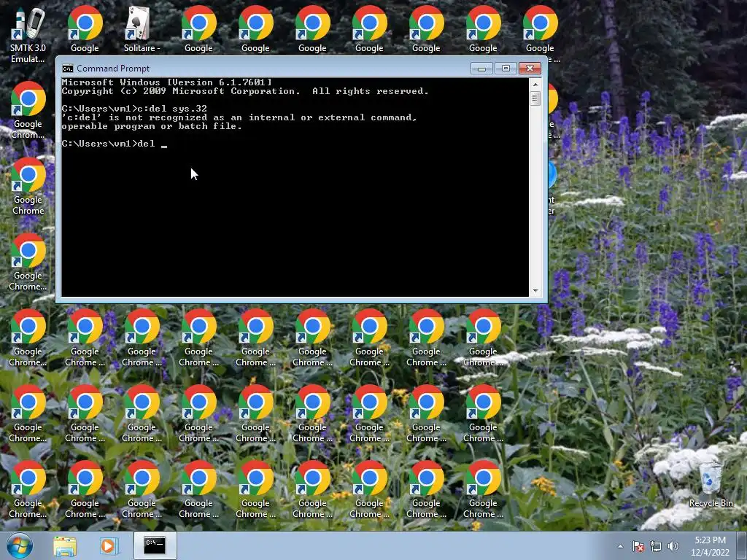Click the Show desktop strip on the taskbar
Image resolution: width=747 pixels, height=560 pixels.
click(x=742, y=545)
